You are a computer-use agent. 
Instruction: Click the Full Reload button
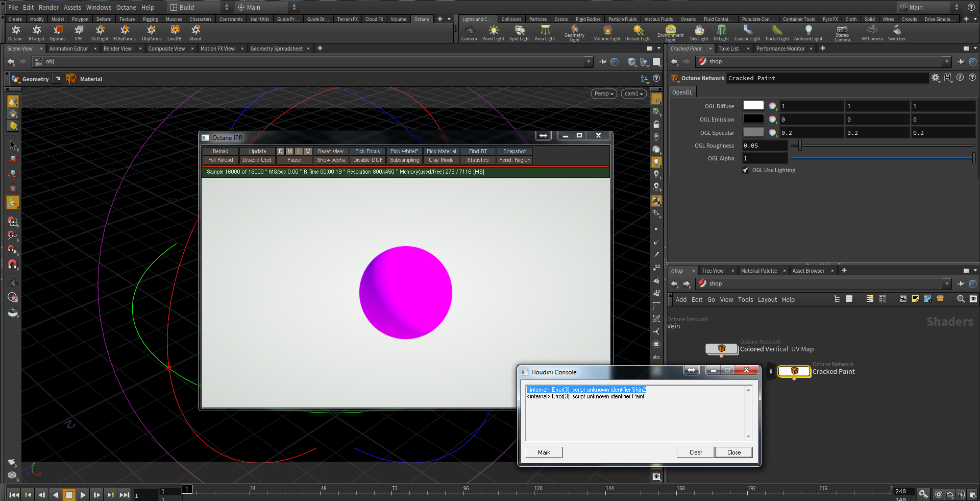[x=220, y=160]
